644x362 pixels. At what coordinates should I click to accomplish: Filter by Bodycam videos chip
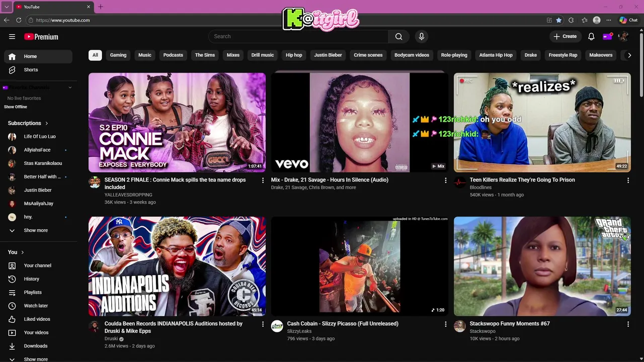(412, 55)
